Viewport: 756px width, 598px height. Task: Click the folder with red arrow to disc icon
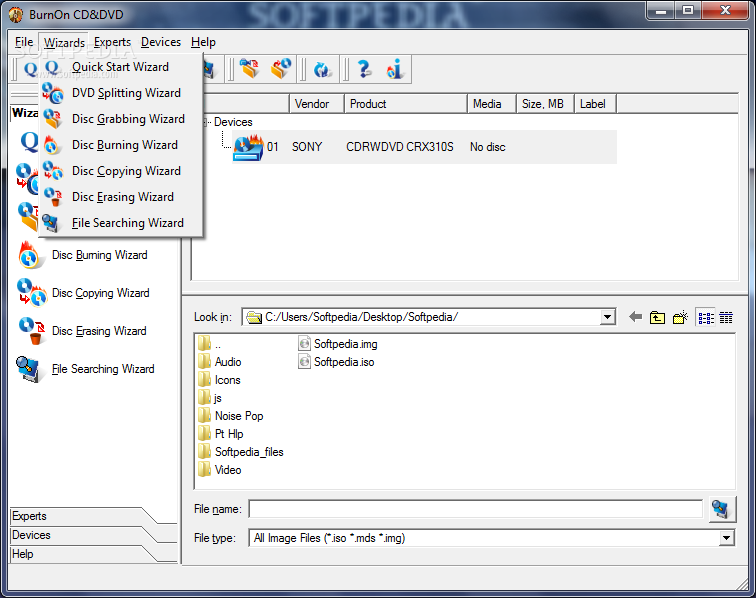[281, 69]
